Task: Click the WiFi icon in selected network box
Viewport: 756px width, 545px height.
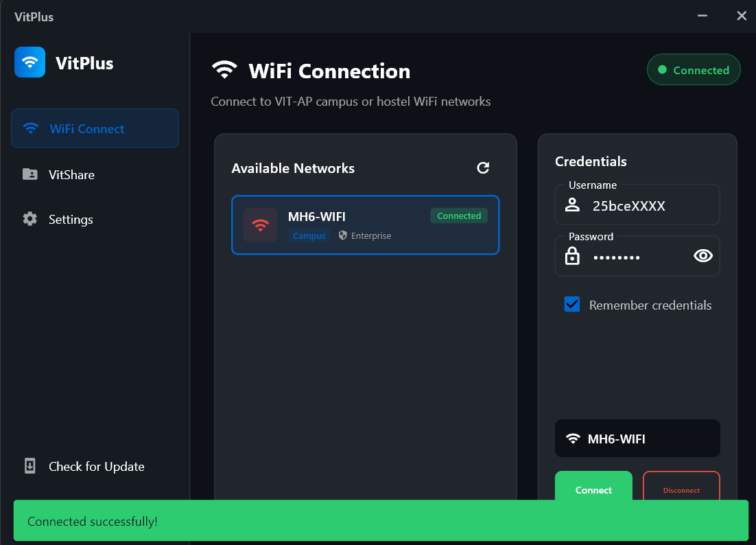Action: pyautogui.click(x=573, y=439)
